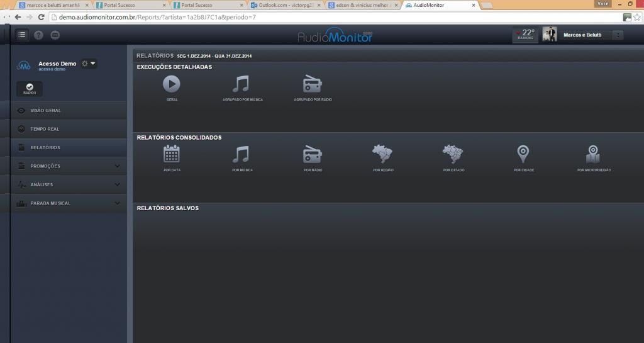Switch to the Outlook.com browser tab
644x343 pixels.
[x=283, y=5]
